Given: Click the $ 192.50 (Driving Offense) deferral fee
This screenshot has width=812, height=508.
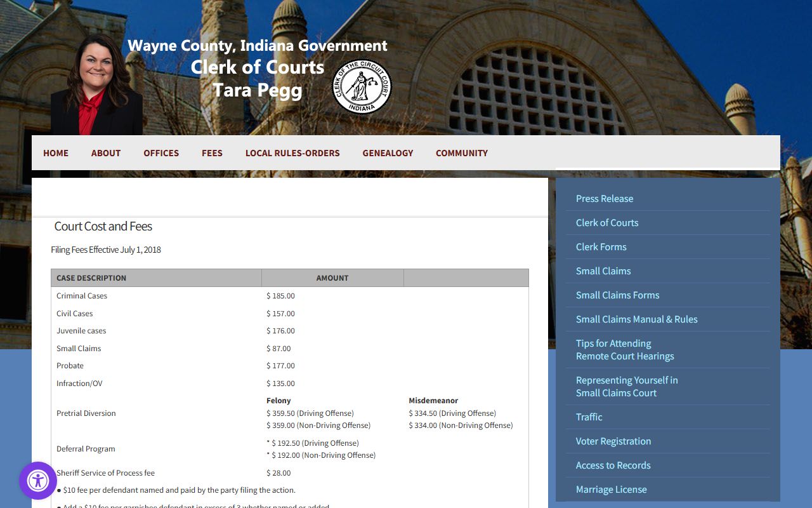Looking at the screenshot, I should (313, 443).
